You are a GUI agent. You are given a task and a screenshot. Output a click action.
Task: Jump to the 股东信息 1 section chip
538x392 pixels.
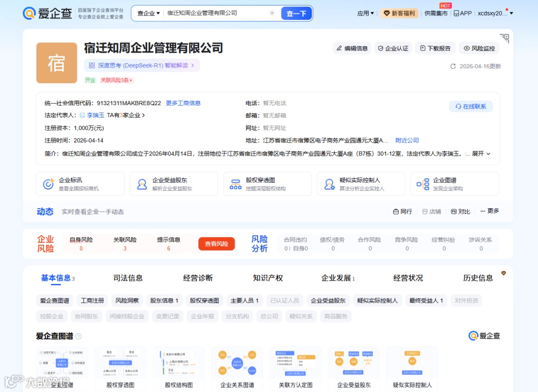pyautogui.click(x=164, y=300)
